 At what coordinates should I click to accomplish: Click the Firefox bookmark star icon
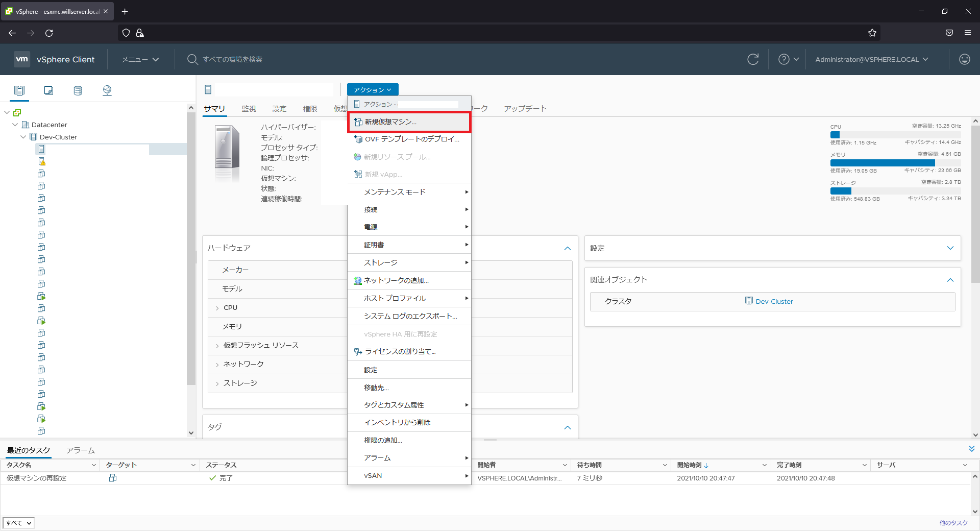(x=872, y=33)
